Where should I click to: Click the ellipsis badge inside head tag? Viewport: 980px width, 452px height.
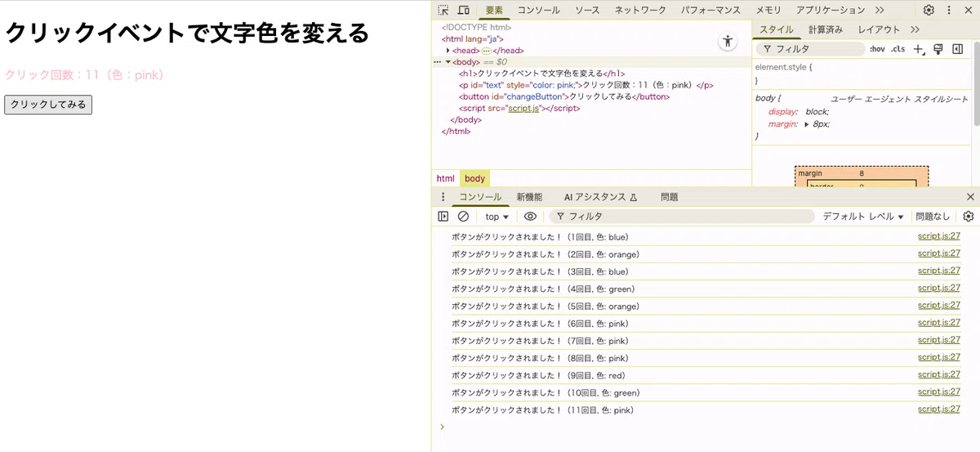(486, 51)
